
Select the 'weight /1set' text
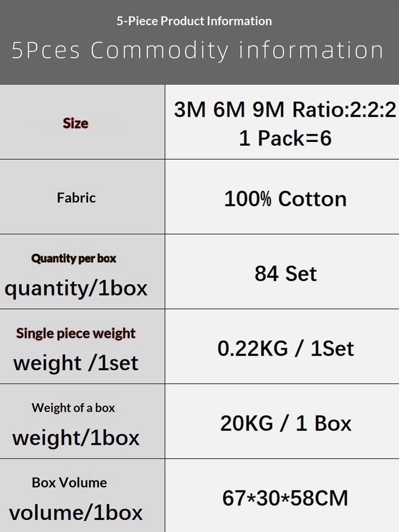[x=76, y=364]
